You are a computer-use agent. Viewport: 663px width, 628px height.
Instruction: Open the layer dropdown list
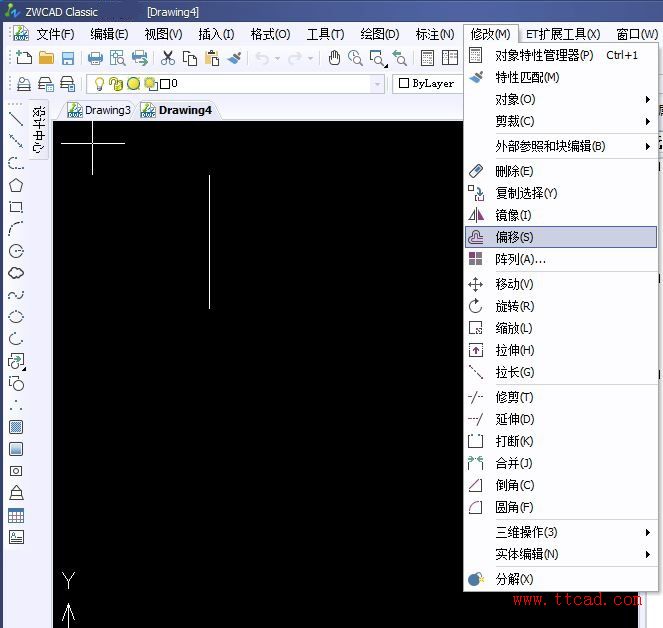click(377, 84)
